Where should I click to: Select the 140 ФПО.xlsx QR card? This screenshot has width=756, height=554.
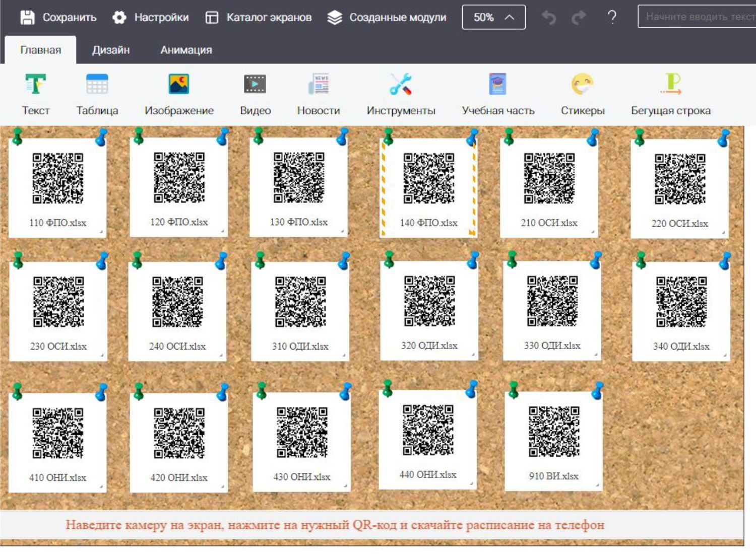[x=428, y=187]
